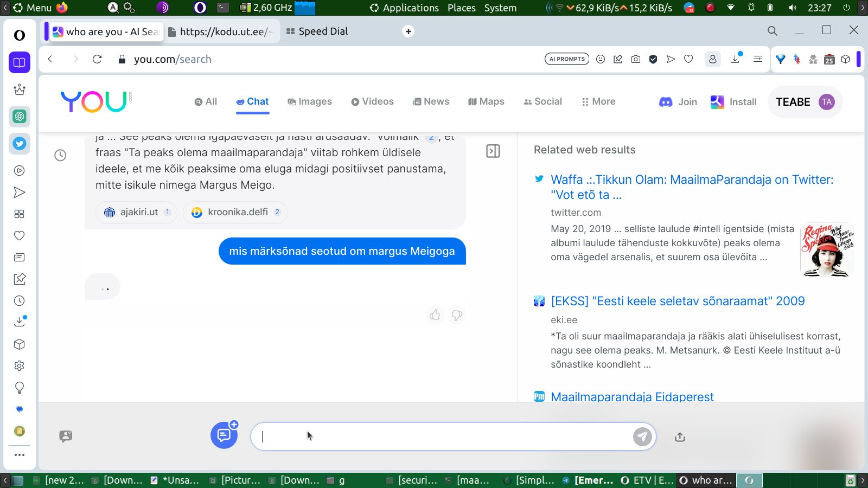Open calendar extension icon showing 25
Image resolution: width=868 pixels, height=488 pixels.
pos(829,60)
